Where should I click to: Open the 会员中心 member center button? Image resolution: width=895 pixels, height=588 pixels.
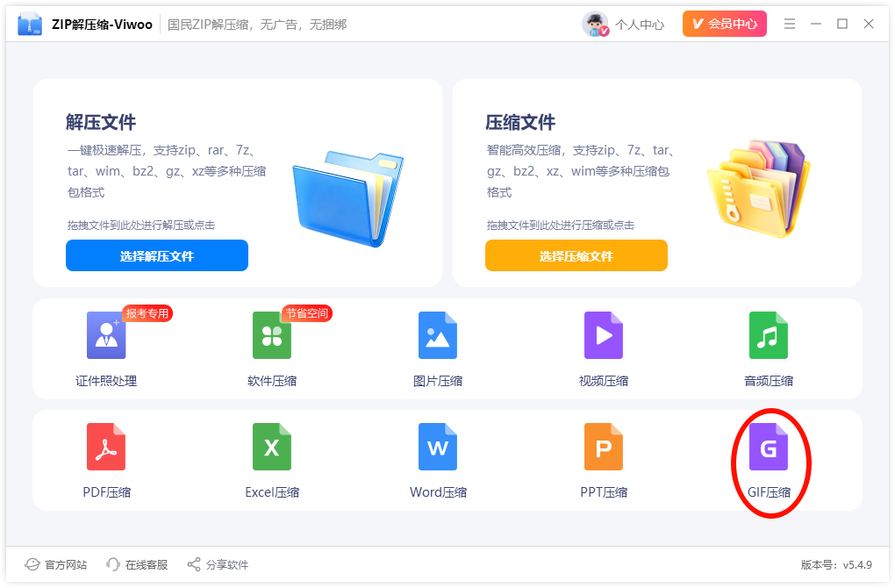724,24
